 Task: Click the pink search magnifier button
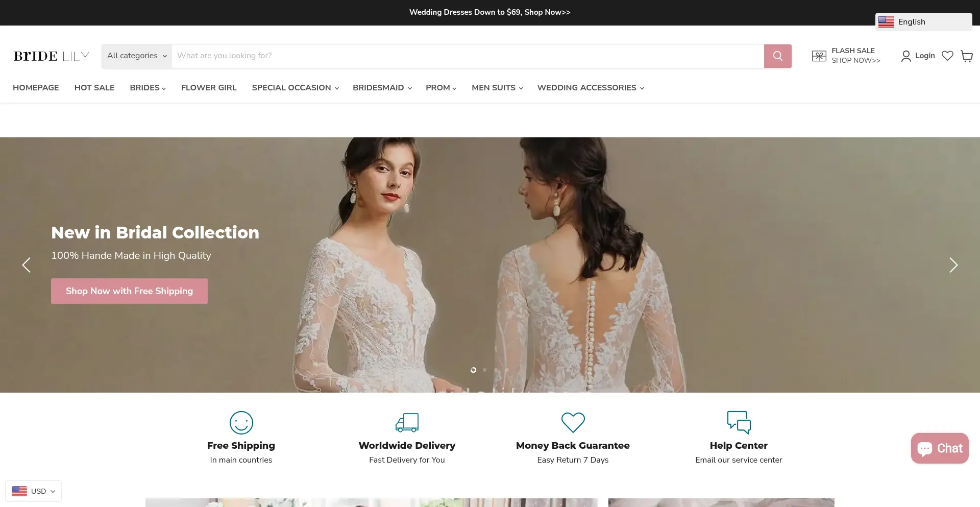777,56
